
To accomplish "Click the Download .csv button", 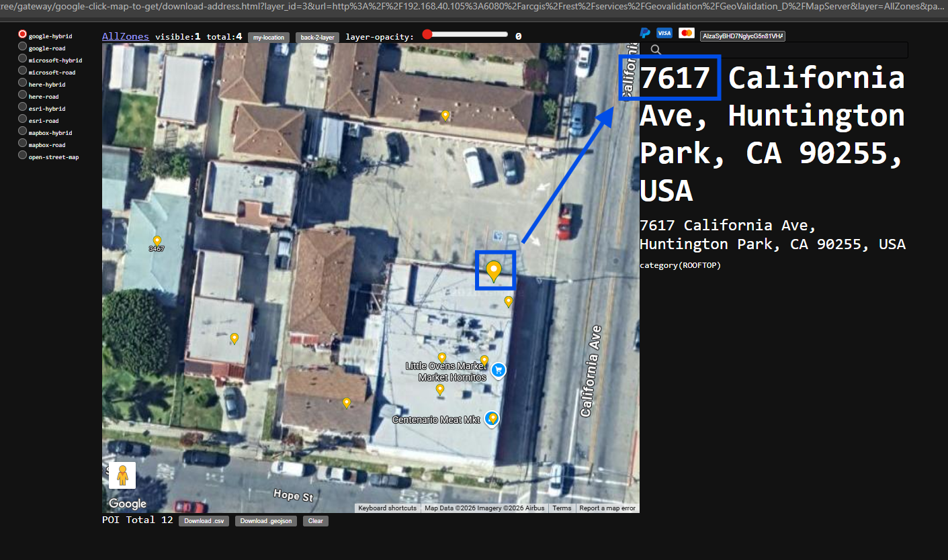I will click(203, 521).
